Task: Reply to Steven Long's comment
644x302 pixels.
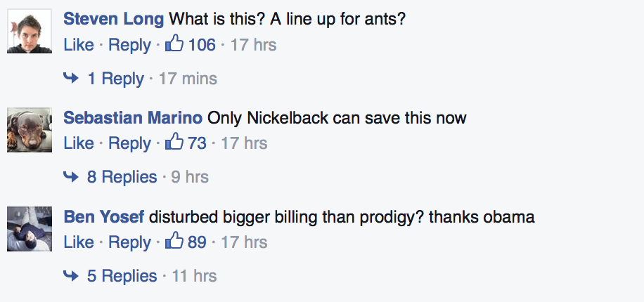Action: (x=130, y=45)
